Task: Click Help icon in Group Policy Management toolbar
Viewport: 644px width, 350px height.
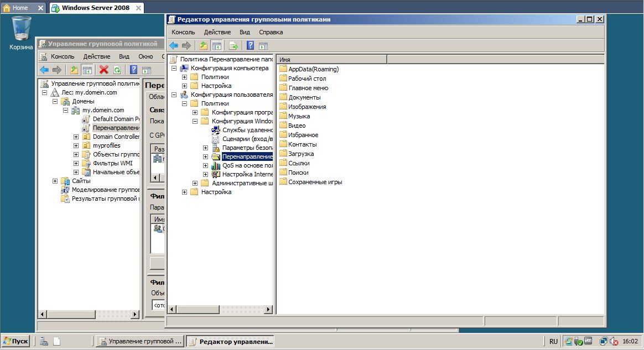Action: click(x=134, y=70)
